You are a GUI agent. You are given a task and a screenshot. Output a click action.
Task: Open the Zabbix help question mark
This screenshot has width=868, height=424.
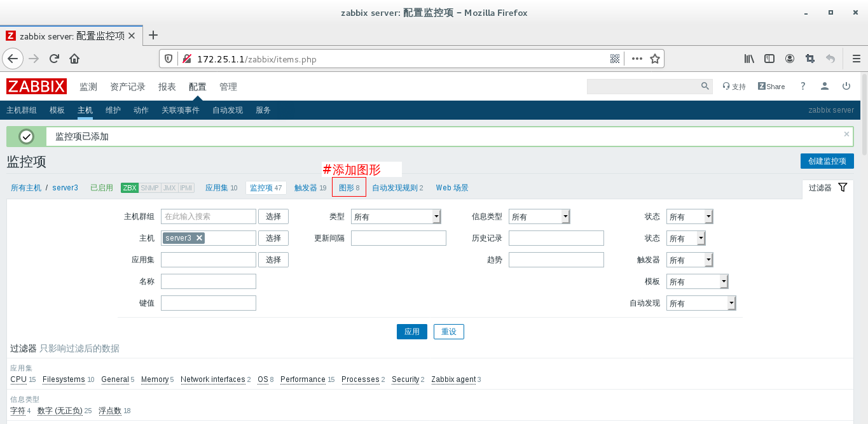tap(803, 86)
